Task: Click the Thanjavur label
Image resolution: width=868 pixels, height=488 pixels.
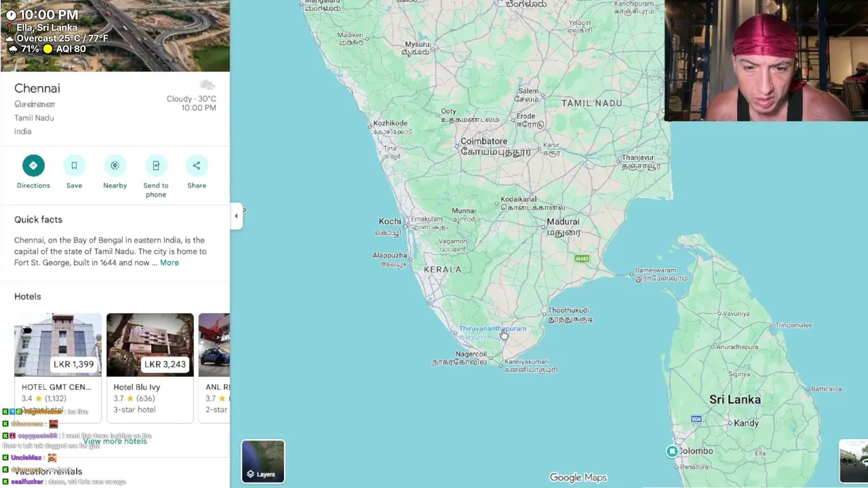Action: pyautogui.click(x=638, y=158)
